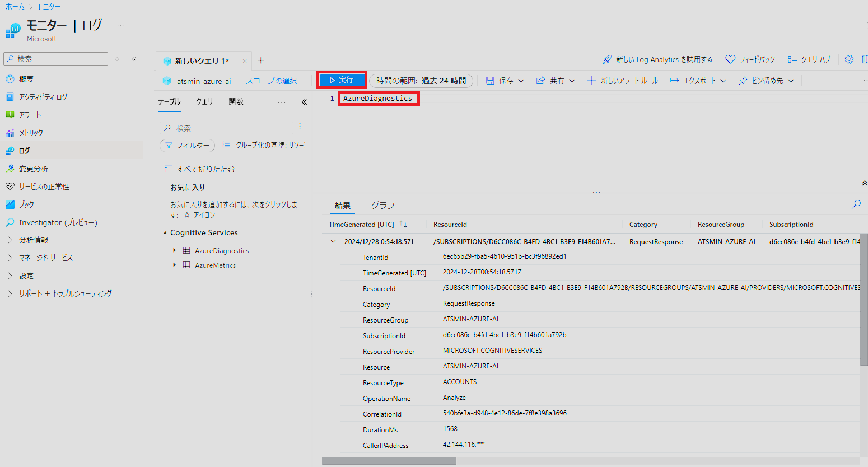Select the 新しいクエリ 1* tab
Image resolution: width=868 pixels, height=467 pixels.
coord(202,61)
